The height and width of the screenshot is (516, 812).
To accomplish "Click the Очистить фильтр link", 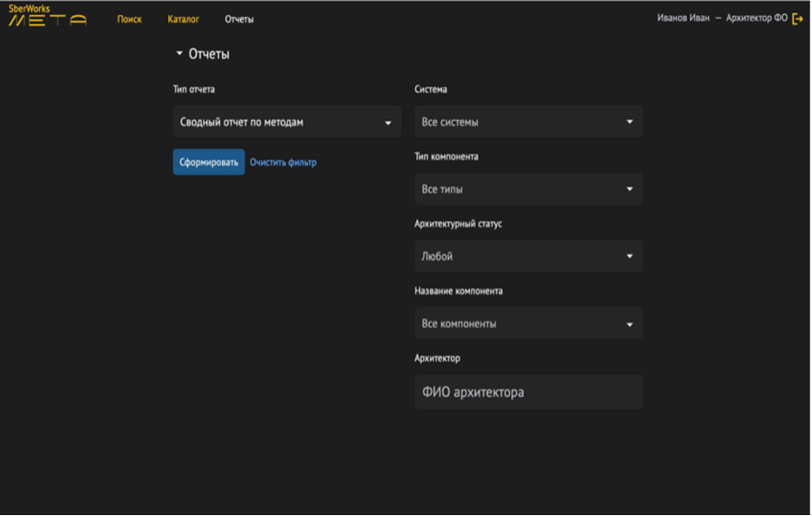I will pyautogui.click(x=283, y=162).
